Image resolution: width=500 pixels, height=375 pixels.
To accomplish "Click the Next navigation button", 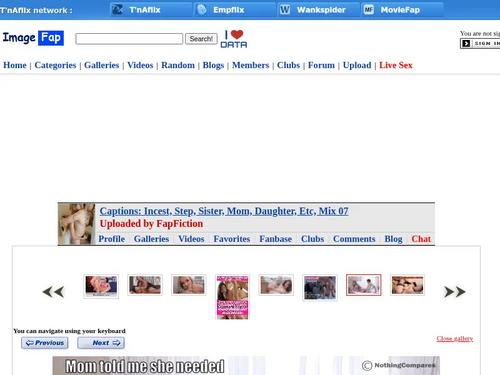I will [101, 343].
